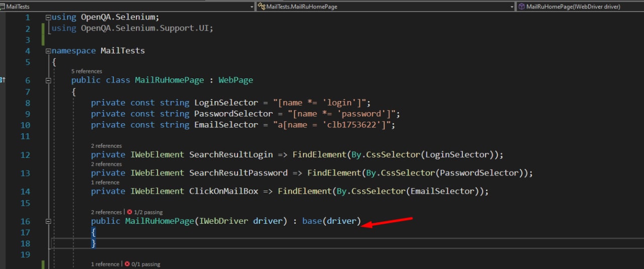
Task: Click the string "a[name = 'clb1753622']"
Action: (332, 125)
